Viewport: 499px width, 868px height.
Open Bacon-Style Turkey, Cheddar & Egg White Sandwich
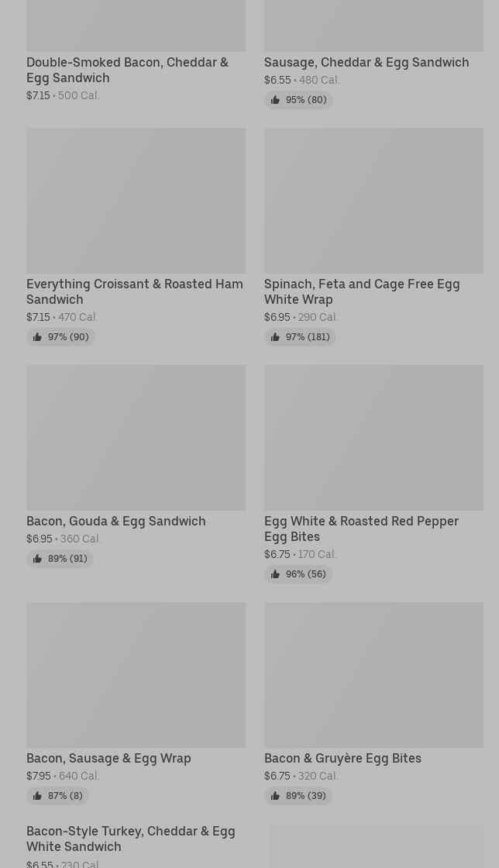(x=130, y=839)
